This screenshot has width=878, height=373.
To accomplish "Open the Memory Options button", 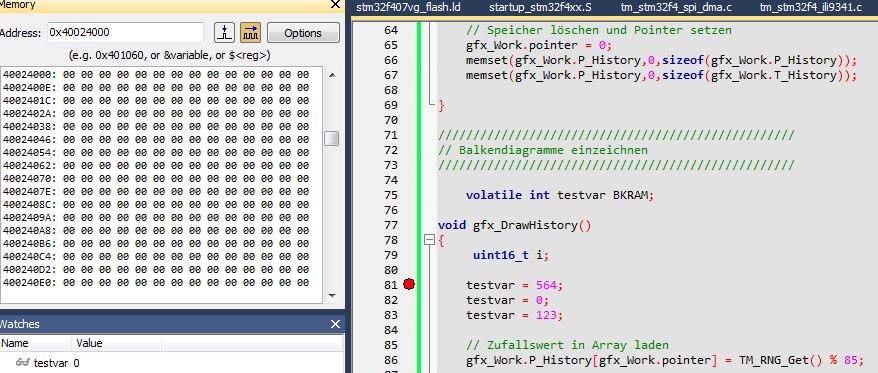I will (303, 32).
